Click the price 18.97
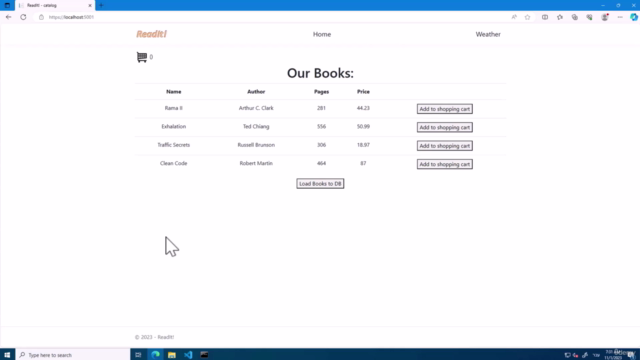This screenshot has height=360, width=640. [x=363, y=145]
